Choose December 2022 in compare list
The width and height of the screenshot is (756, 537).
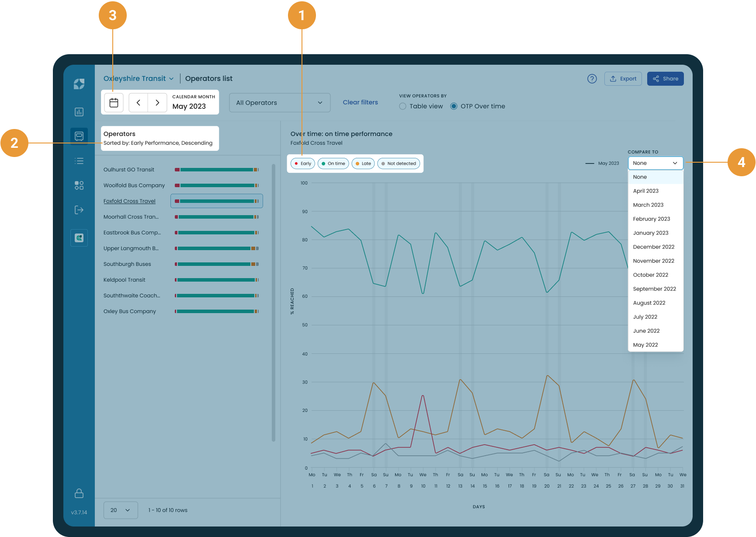pos(655,247)
